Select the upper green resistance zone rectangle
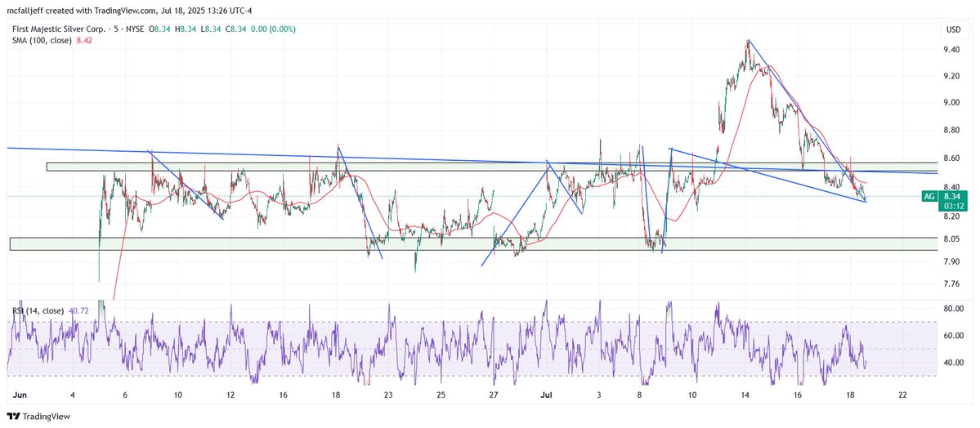980x428 pixels. 493,167
